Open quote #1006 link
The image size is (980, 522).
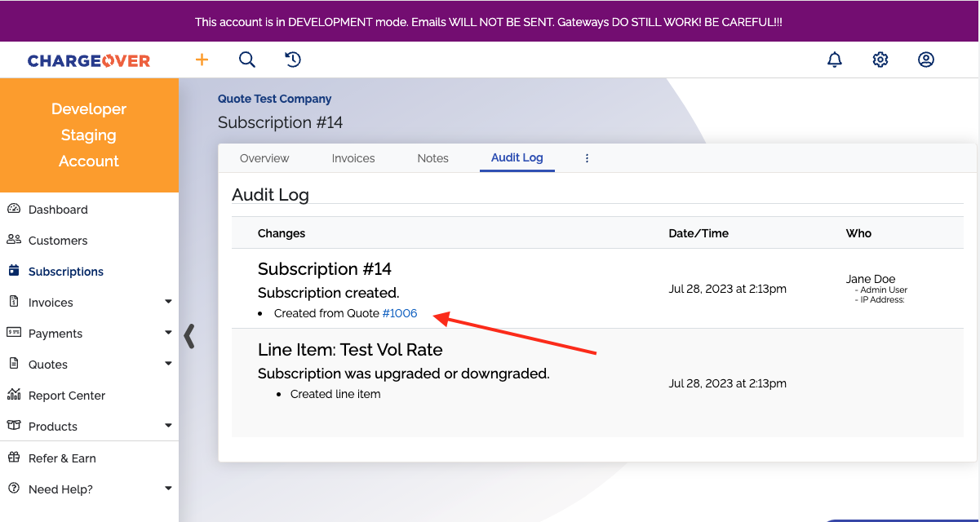[400, 313]
